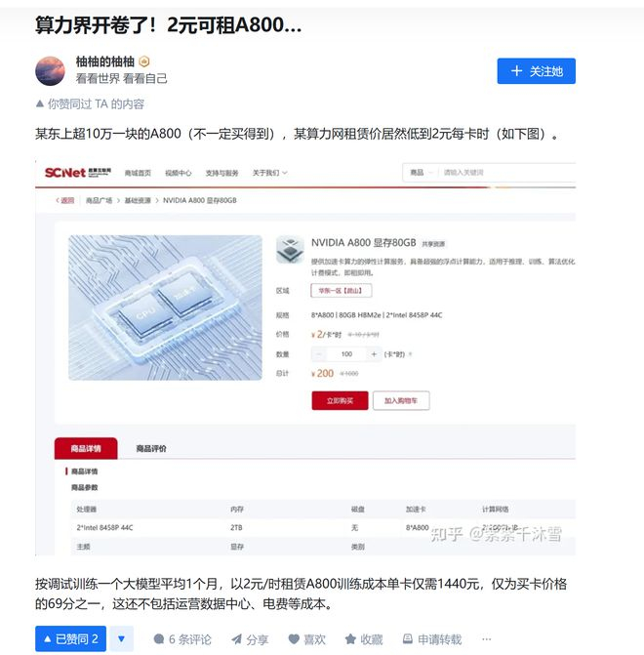Open the three-dot more options menu
The height and width of the screenshot is (655, 644).
click(487, 638)
